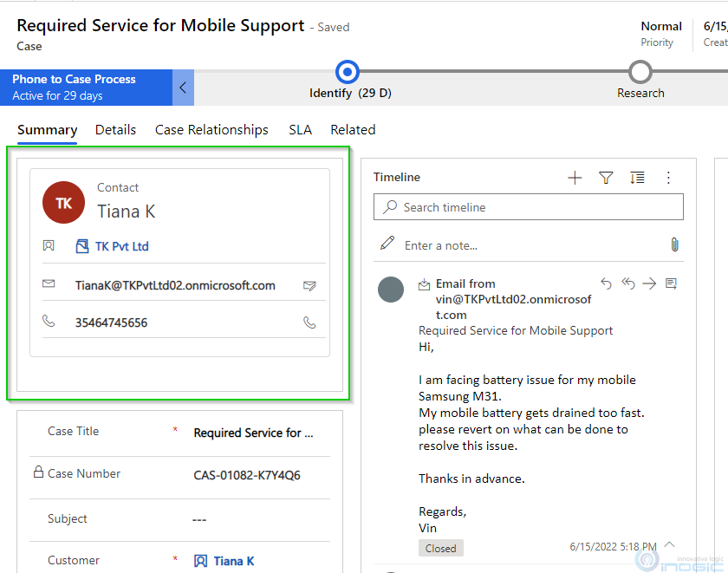This screenshot has height=573, width=728.
Task: Switch to the Summary tab
Action: [x=48, y=130]
